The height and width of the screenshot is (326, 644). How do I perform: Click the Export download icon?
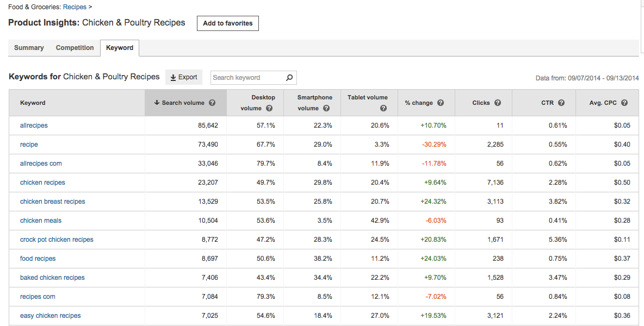click(173, 77)
